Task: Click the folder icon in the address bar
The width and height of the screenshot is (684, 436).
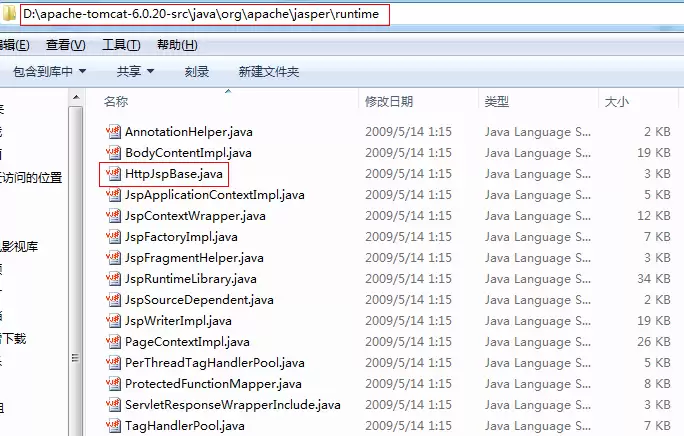Action: click(9, 14)
